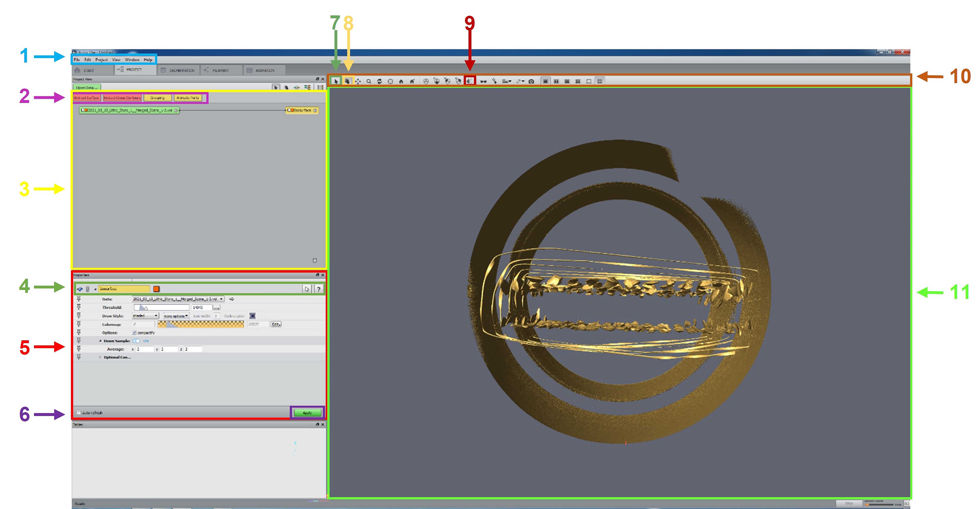Click the fullscreen viewer icon
The image size is (980, 509).
[x=589, y=81]
